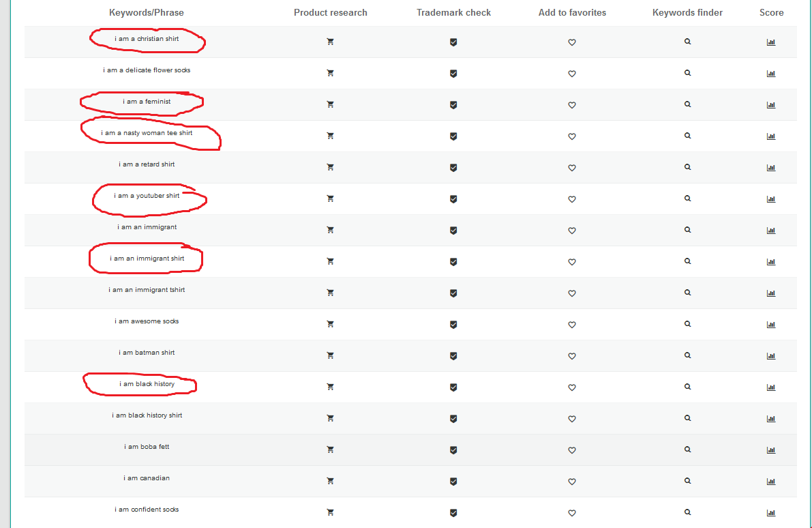View score for 'i am confident socks'
The image size is (812, 528).
click(771, 513)
